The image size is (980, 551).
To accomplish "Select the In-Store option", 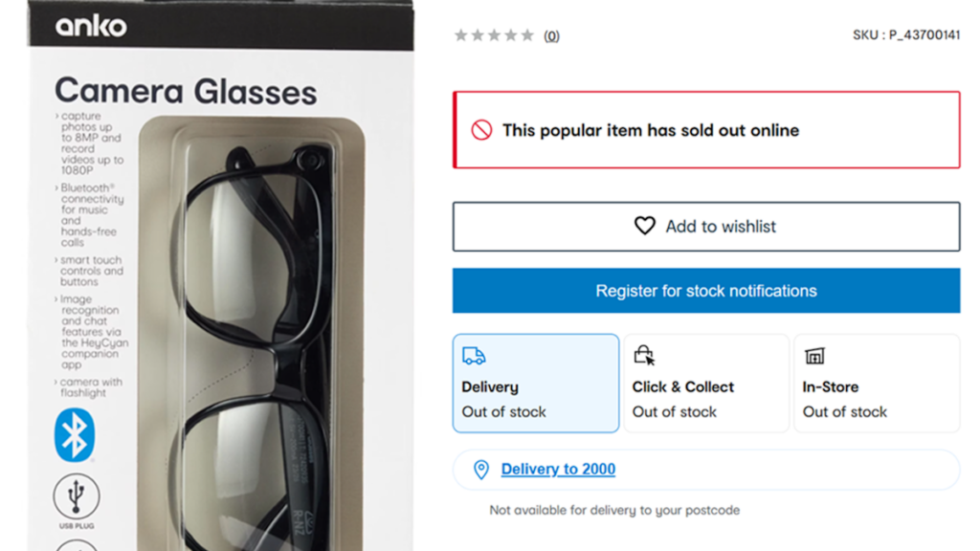I will (x=877, y=383).
